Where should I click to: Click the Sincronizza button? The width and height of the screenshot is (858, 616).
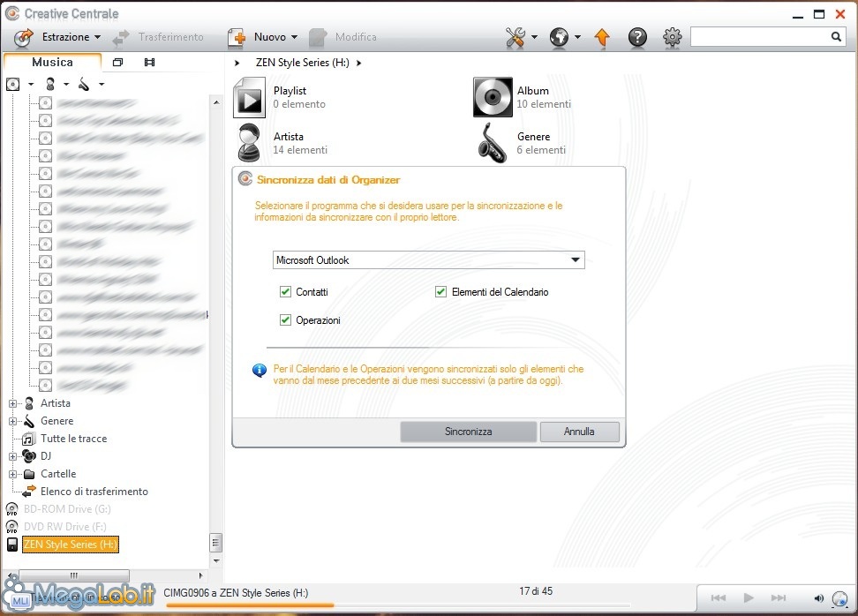click(469, 432)
